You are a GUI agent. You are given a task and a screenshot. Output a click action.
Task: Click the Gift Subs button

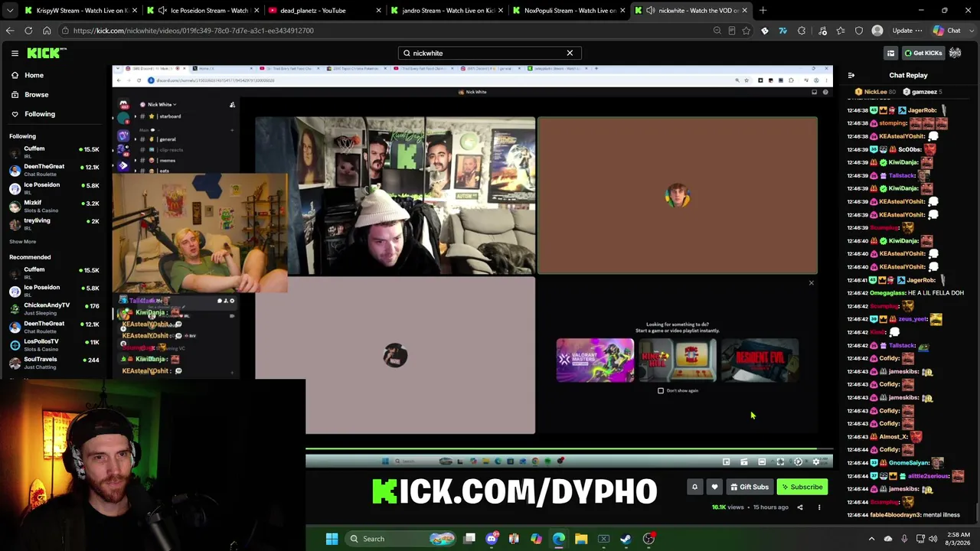(x=749, y=487)
